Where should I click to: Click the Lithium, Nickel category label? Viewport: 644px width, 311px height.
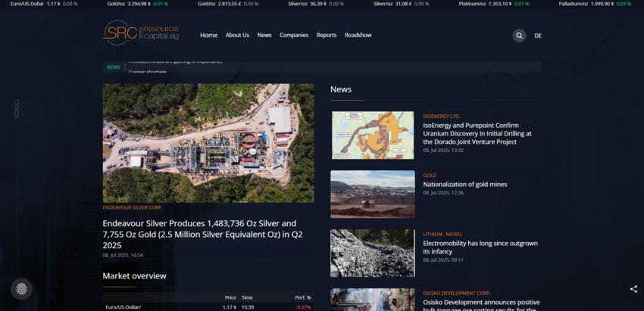[442, 235]
